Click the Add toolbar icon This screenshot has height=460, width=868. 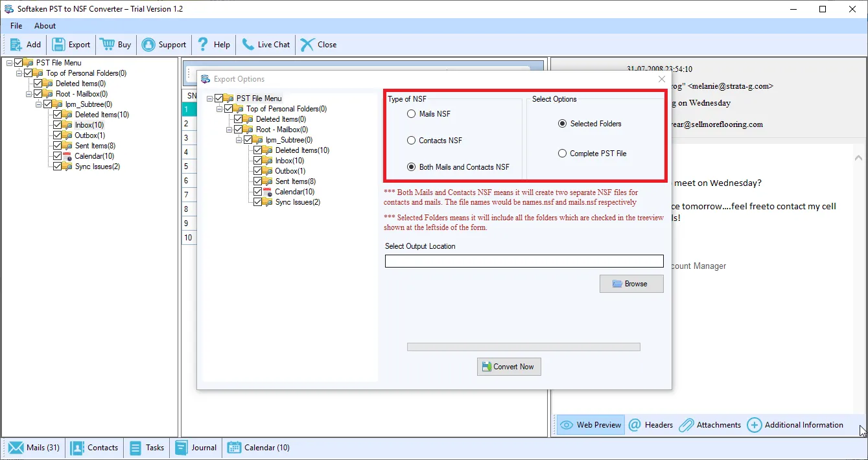[x=16, y=45]
